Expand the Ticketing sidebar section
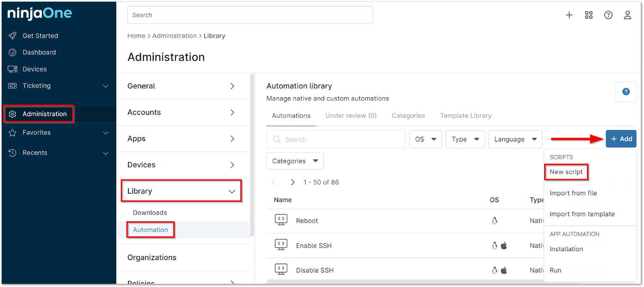This screenshot has height=287, width=644. (x=105, y=86)
